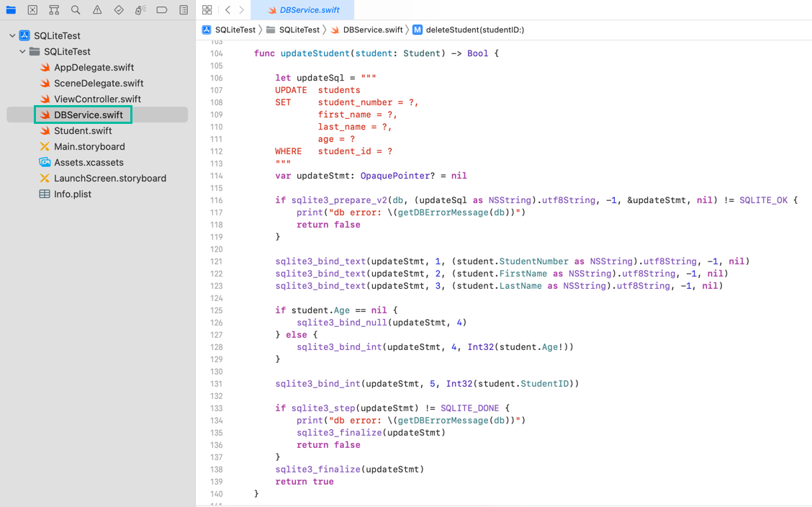Open SceneDelegate.swift in the navigator

[99, 84]
